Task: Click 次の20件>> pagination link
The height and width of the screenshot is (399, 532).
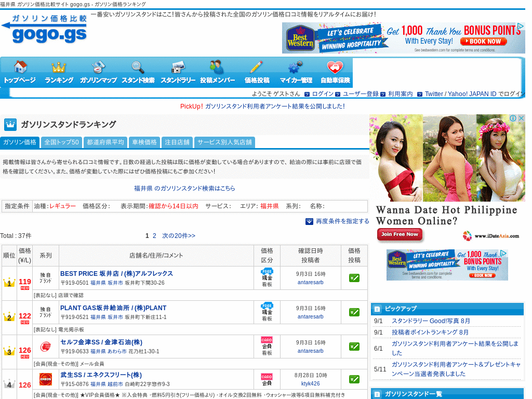Action: tap(179, 236)
